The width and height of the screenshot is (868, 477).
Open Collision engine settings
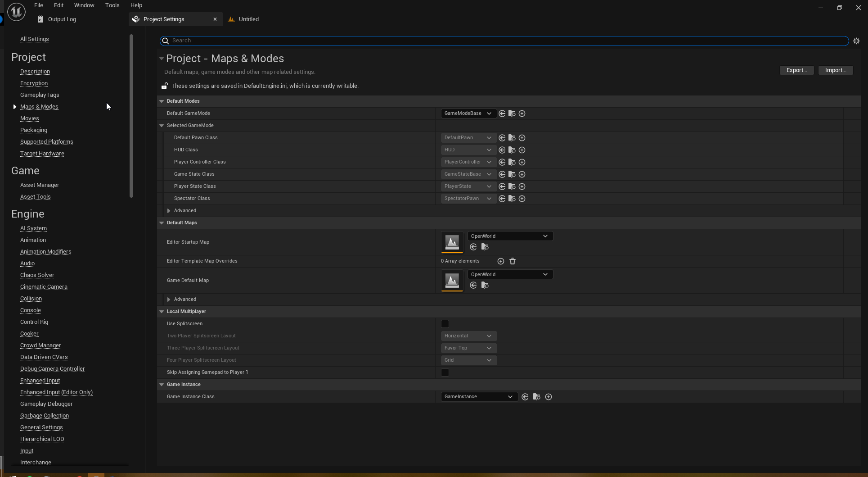coord(31,299)
